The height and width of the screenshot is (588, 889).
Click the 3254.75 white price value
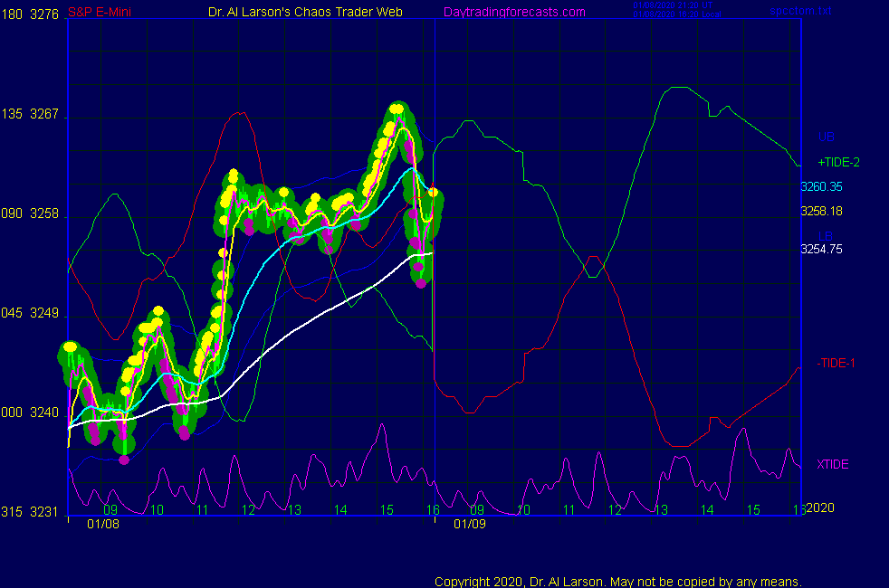click(x=821, y=250)
